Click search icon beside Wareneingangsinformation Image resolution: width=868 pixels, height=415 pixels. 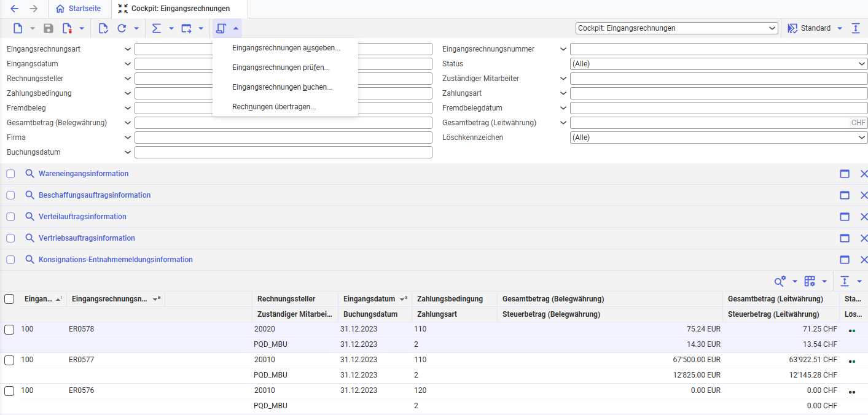click(29, 174)
